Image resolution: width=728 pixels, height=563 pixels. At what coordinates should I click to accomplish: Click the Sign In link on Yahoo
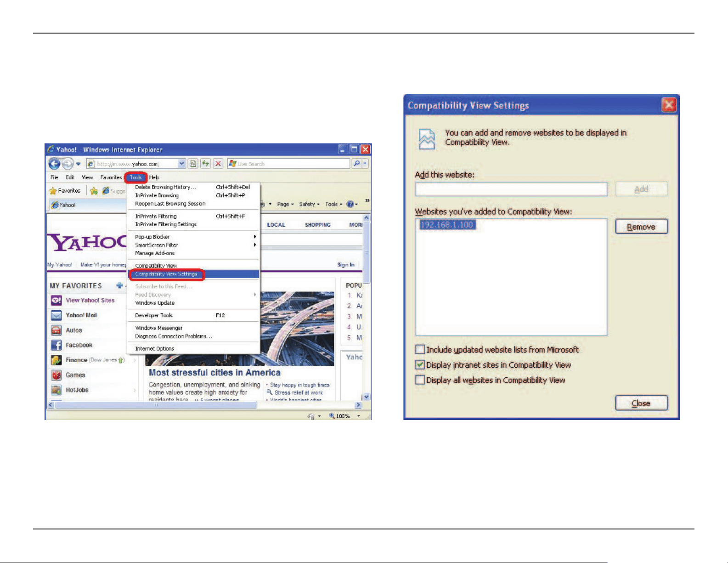pos(346,265)
